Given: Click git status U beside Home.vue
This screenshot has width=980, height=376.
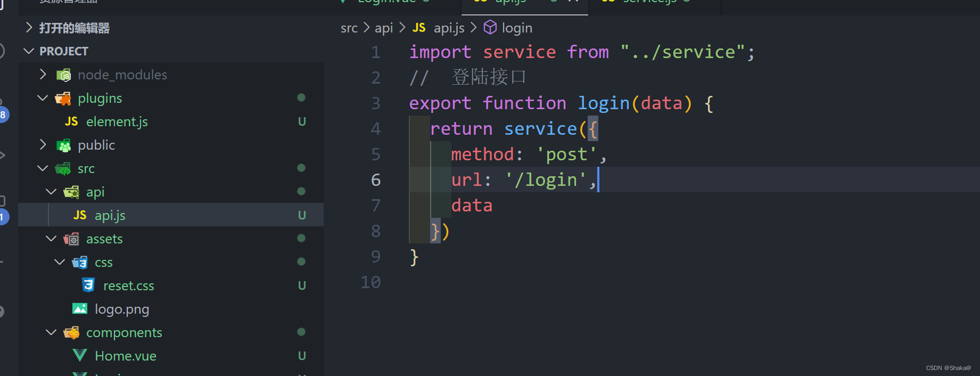Looking at the screenshot, I should (302, 356).
